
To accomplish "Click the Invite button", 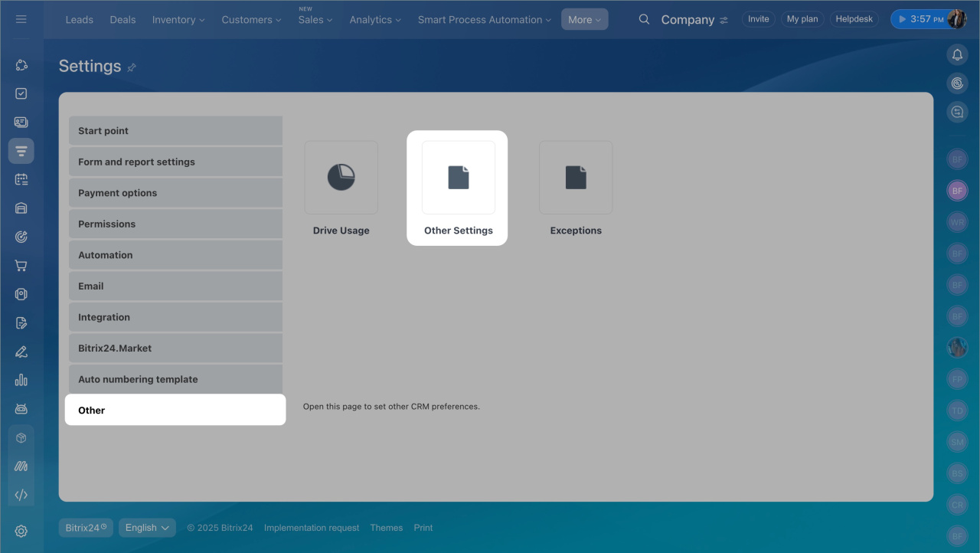I will tap(758, 19).
